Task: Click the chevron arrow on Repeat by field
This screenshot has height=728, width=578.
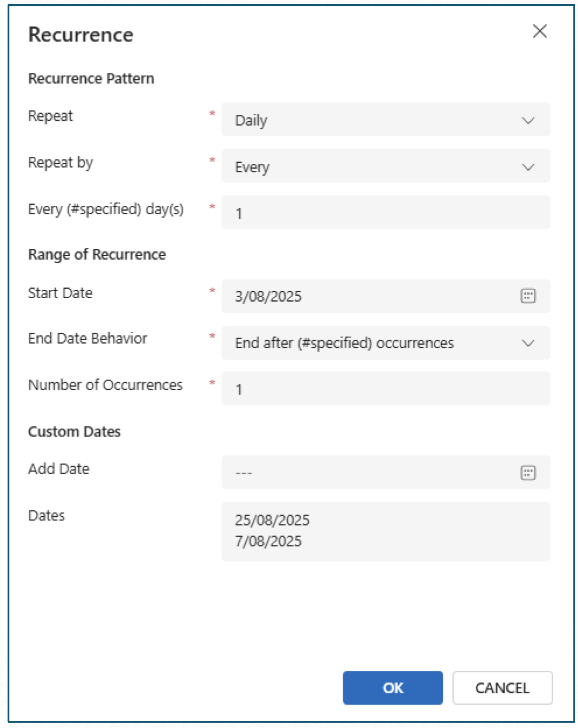Action: (x=528, y=167)
